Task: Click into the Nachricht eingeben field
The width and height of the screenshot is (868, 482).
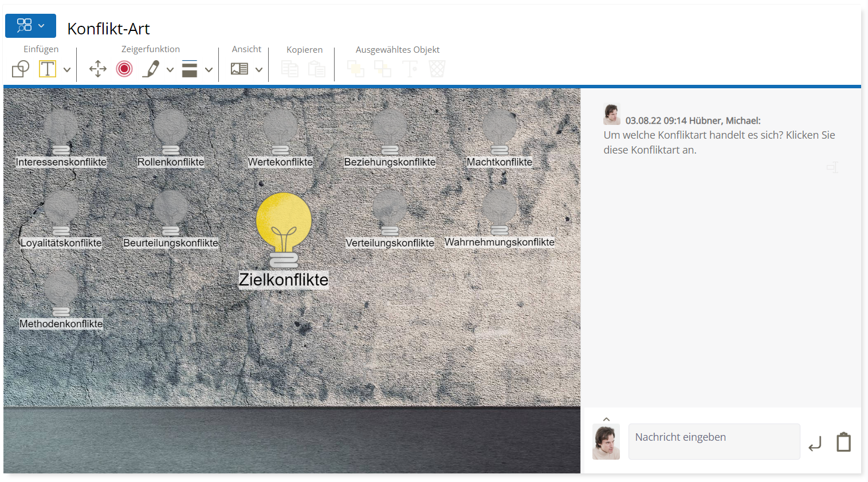Action: coord(714,441)
